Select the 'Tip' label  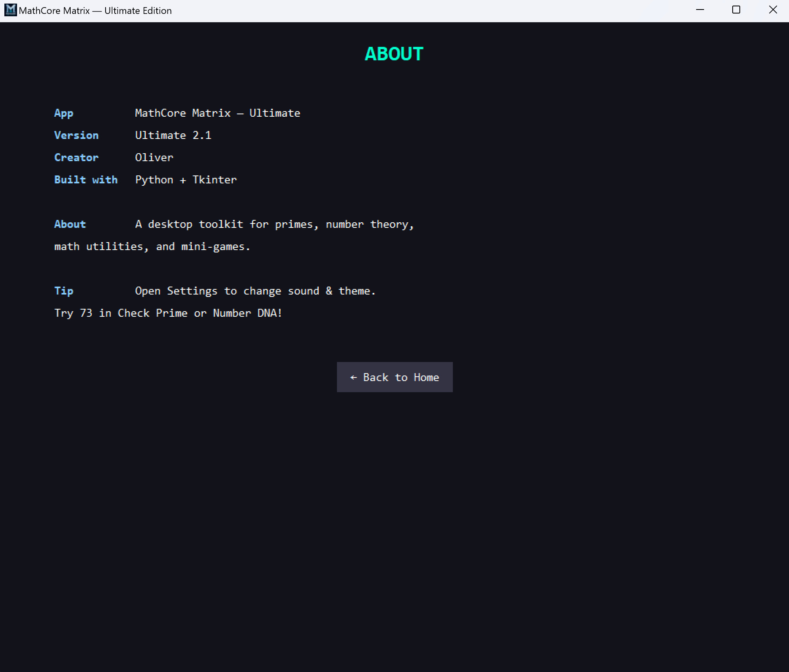pyautogui.click(x=64, y=291)
